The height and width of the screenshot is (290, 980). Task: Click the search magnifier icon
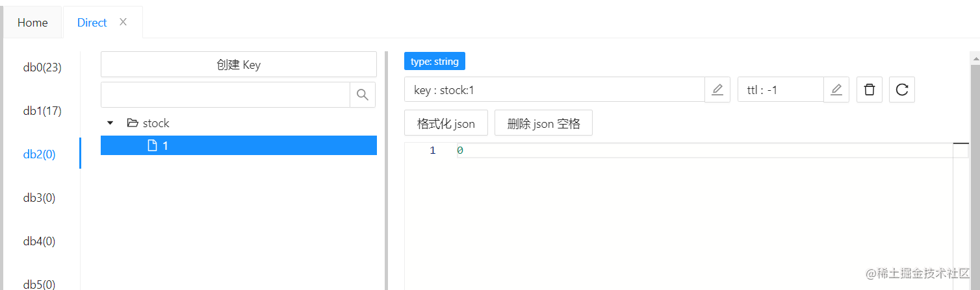tap(363, 95)
